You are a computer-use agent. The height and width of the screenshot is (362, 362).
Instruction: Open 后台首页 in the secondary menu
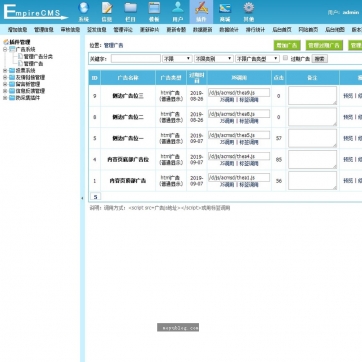pos(282,30)
